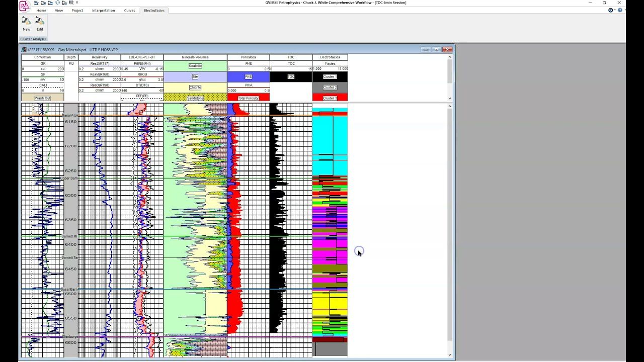The width and height of the screenshot is (644, 362).
Task: Open the quick access toolbar customize dropdown
Action: pyautogui.click(x=76, y=3)
